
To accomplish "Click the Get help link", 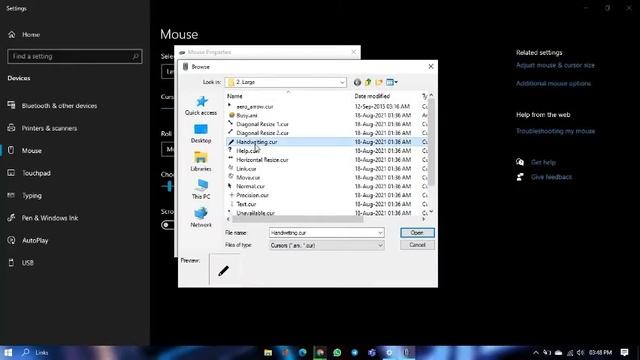I will coord(543,162).
